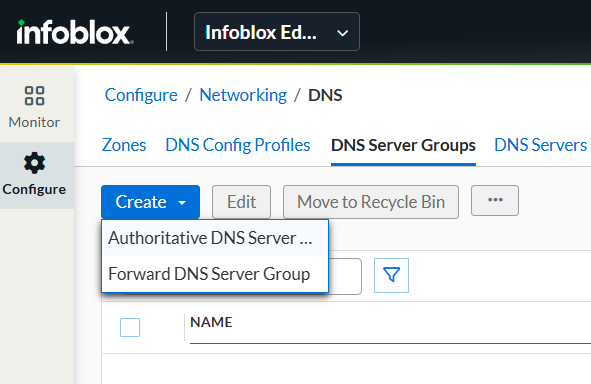This screenshot has height=384, width=591.
Task: Click the chevron arrow in account selector
Action: coord(342,33)
